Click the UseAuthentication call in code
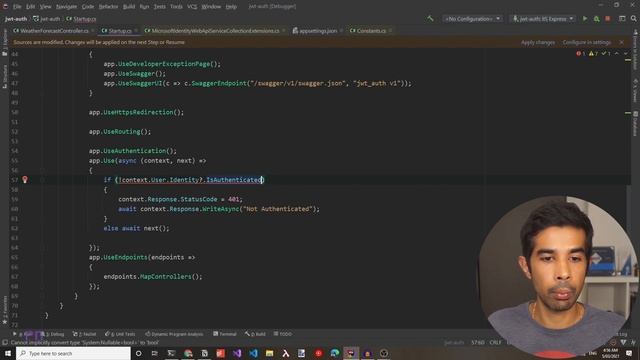The image size is (640, 360). click(134, 151)
